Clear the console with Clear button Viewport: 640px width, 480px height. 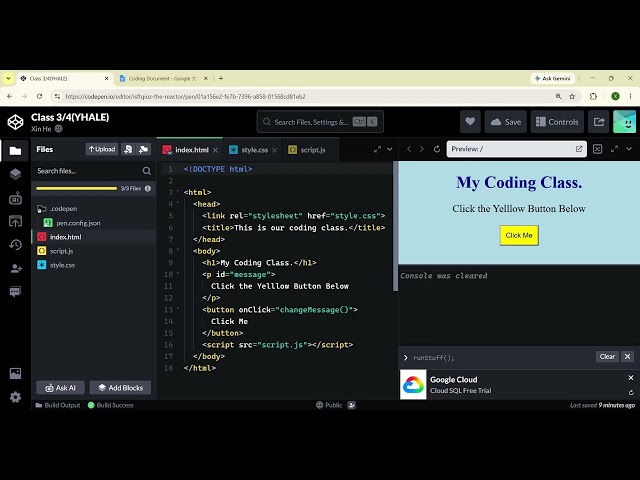click(x=607, y=357)
